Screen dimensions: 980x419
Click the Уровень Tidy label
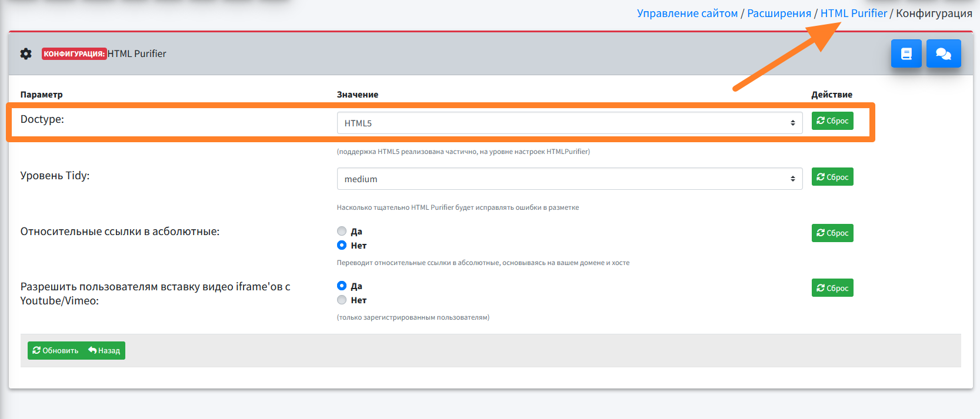coord(55,175)
